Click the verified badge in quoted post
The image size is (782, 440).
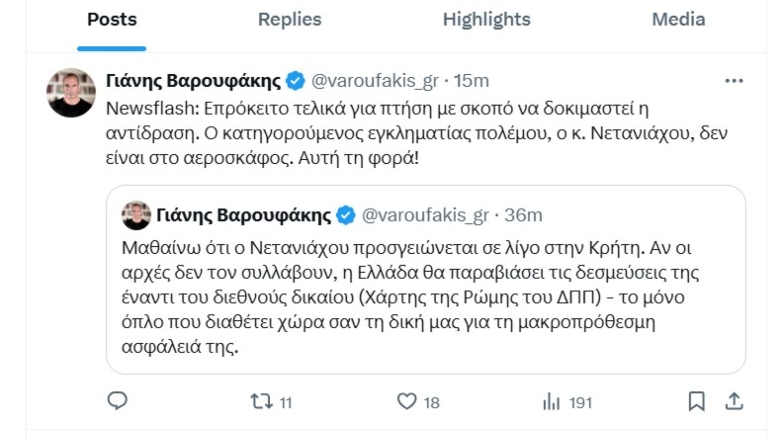tap(345, 215)
